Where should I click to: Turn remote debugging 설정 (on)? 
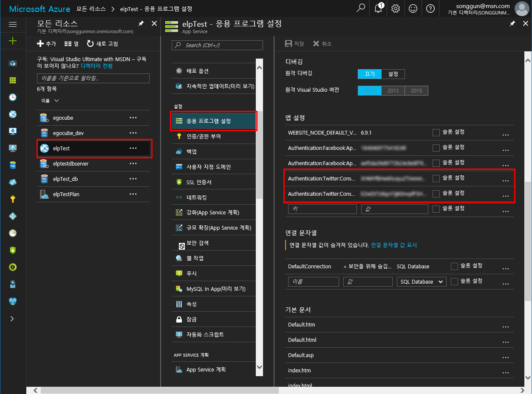393,74
